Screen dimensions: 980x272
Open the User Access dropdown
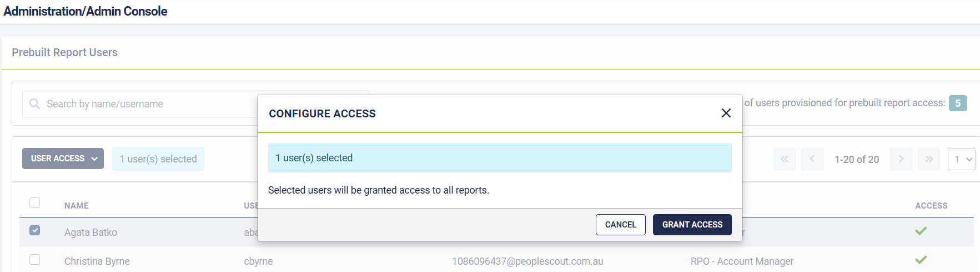point(63,159)
